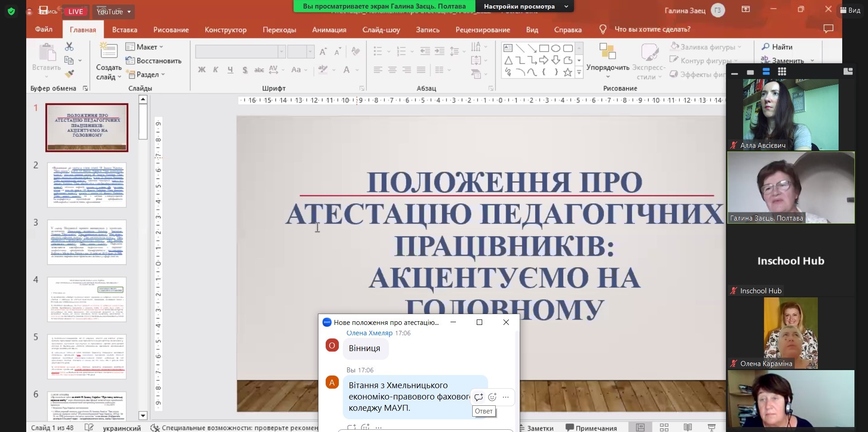Switch to the Анимация tab

point(329,30)
